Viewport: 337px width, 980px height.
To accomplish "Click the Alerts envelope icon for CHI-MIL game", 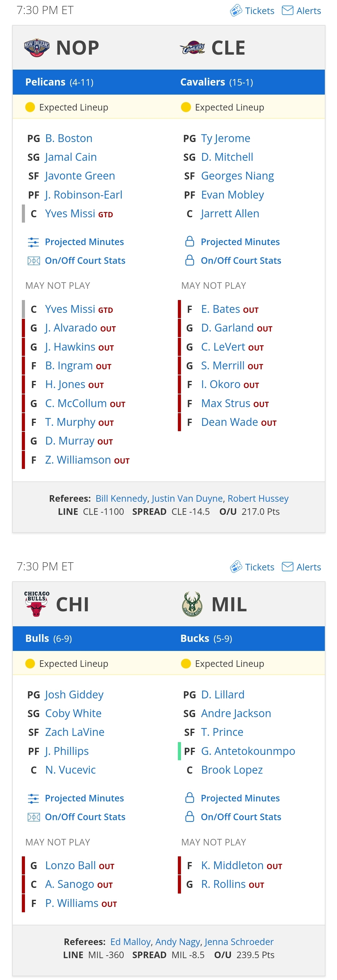I will 287,566.
